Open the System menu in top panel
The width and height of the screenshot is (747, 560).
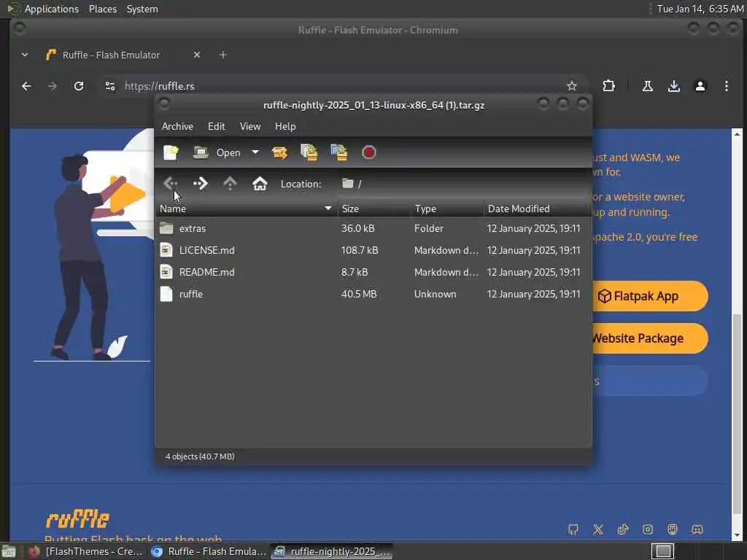pos(142,9)
